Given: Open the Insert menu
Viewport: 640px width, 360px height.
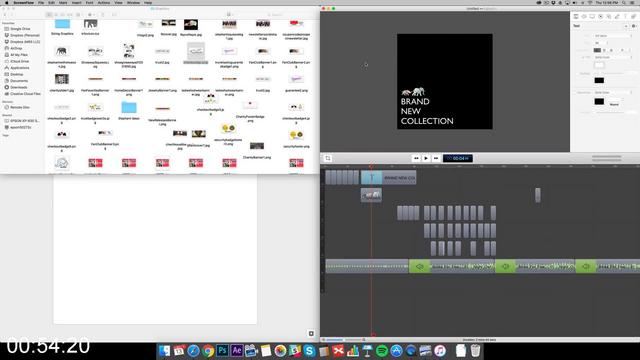Looking at the screenshot, I should tap(76, 2).
